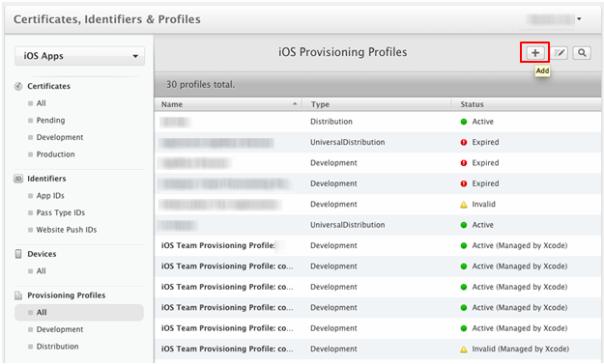Select All under Certificates

point(41,103)
